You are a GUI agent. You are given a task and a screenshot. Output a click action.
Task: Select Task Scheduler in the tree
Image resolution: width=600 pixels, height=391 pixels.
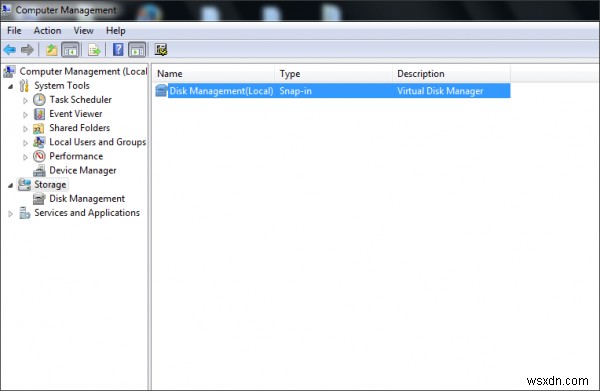click(80, 100)
